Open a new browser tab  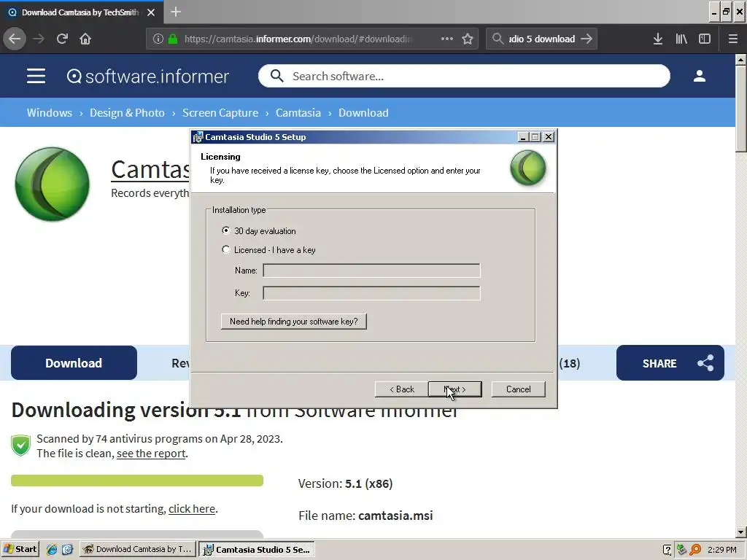coord(176,12)
